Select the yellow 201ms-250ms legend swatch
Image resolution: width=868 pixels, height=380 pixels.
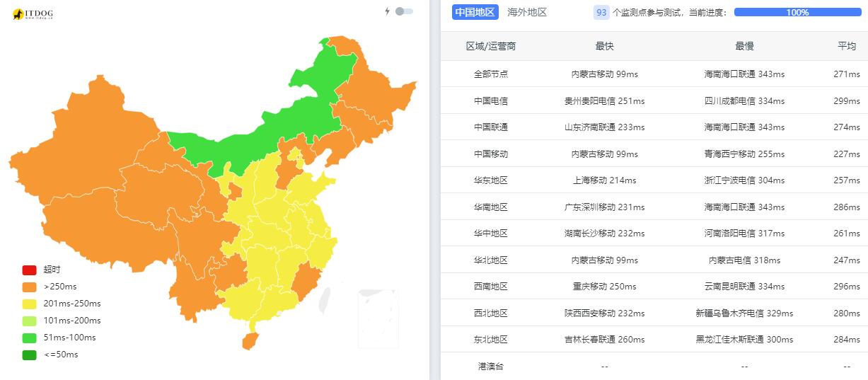tap(29, 304)
